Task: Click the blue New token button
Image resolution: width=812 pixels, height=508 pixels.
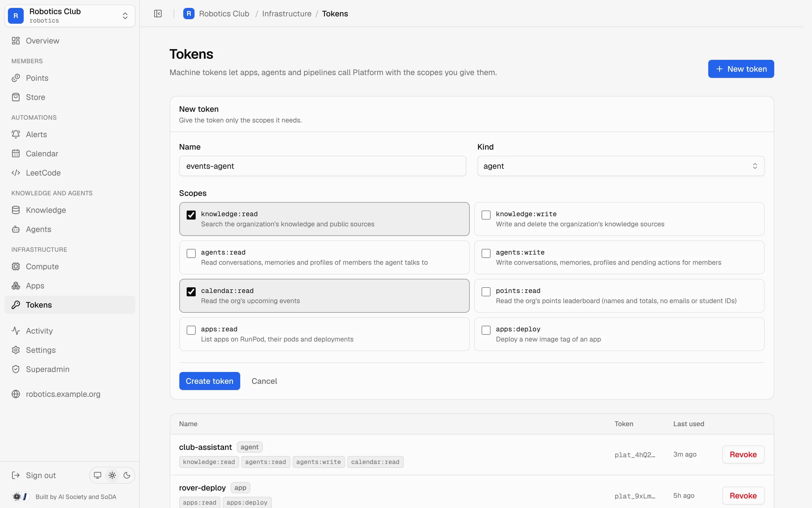Action: (x=741, y=69)
